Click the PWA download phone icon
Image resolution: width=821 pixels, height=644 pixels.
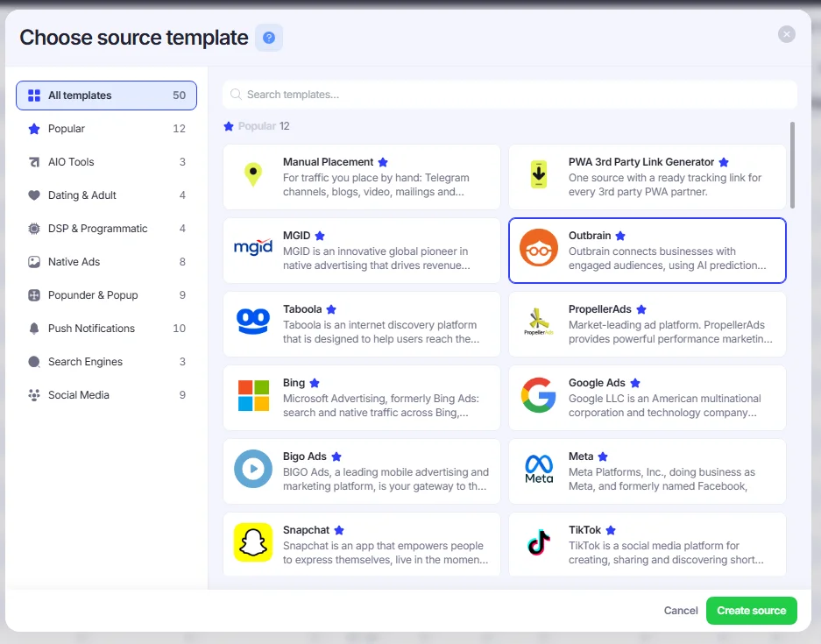(x=539, y=174)
